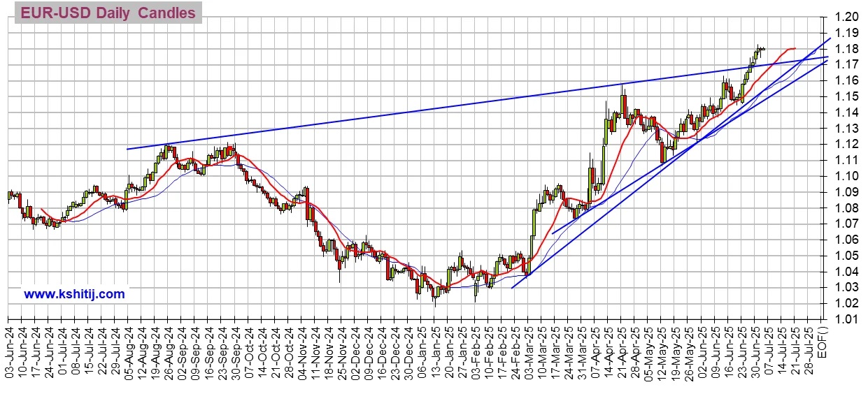This screenshot has height=394, width=868.
Task: Click the 1.10 price level label
Action: click(848, 177)
